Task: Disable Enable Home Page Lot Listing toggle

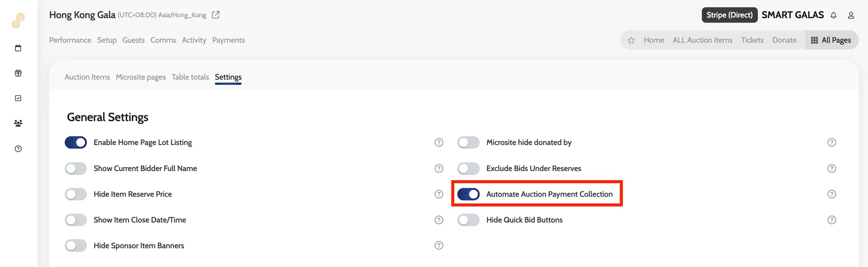Action: click(x=76, y=143)
